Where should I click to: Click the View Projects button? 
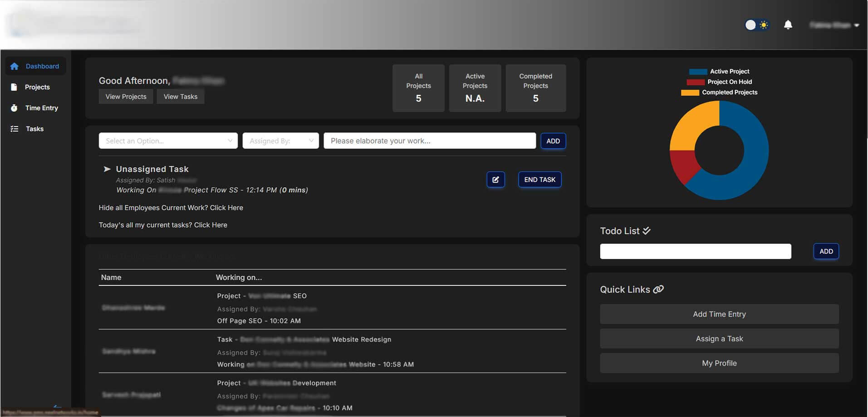pos(126,97)
